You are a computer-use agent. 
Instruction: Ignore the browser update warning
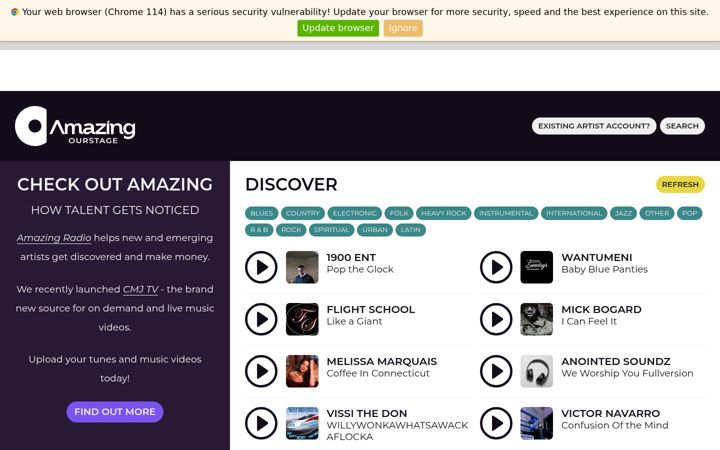pyautogui.click(x=403, y=28)
